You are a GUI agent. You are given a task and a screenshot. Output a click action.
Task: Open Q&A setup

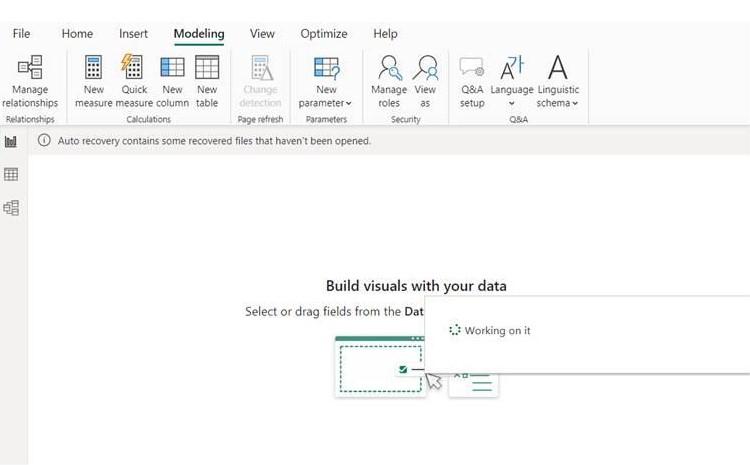click(472, 81)
